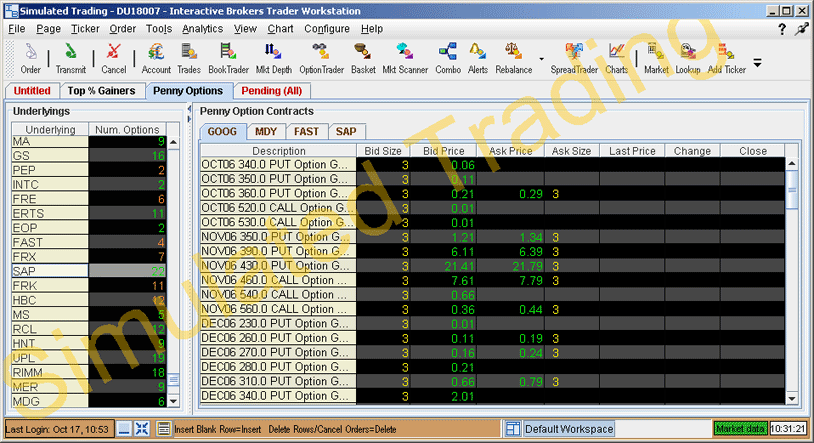Screen dimensions: 814x443
Task: Click the 21.79 ask price cell
Action: (510, 266)
